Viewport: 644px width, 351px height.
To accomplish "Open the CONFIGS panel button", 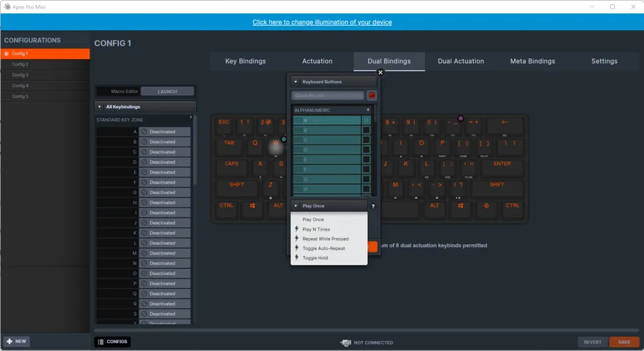I will [x=113, y=342].
